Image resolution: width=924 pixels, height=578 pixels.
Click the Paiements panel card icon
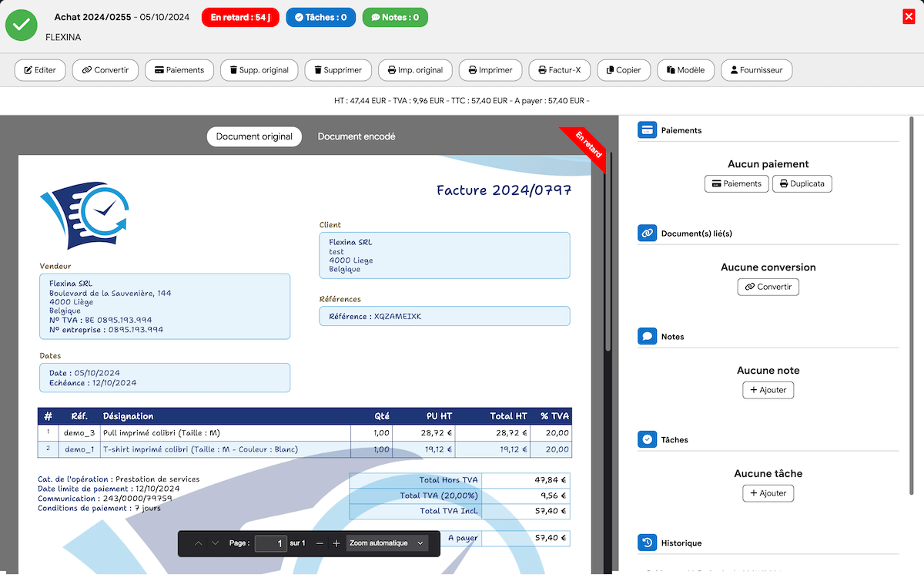coord(647,129)
